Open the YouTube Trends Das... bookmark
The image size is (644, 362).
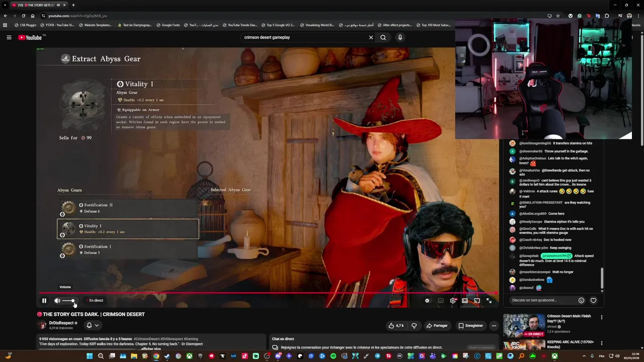point(240,25)
